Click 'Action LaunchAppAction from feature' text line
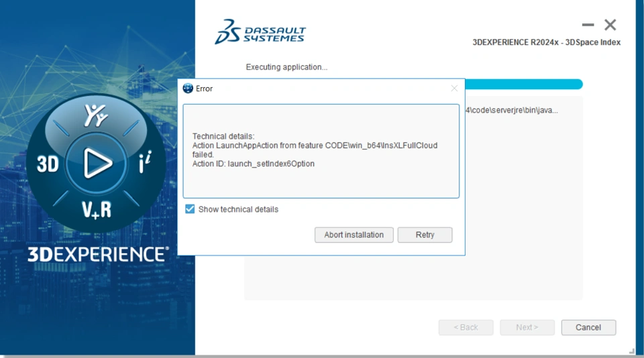Viewport: 644px width, 358px height. [315, 145]
